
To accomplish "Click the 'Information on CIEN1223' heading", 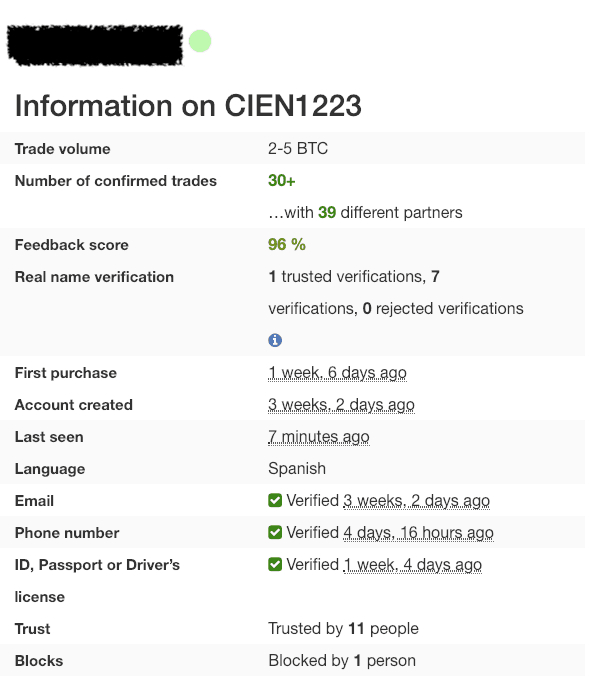I will pyautogui.click(x=188, y=106).
